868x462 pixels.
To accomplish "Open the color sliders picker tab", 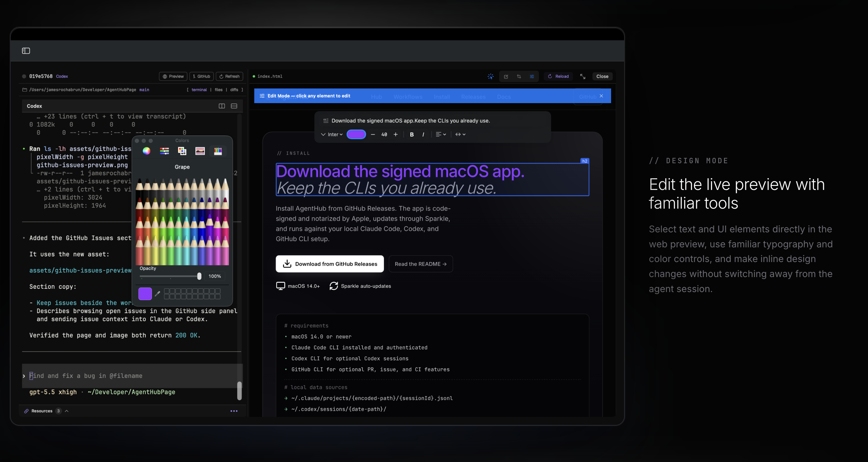I will point(164,151).
